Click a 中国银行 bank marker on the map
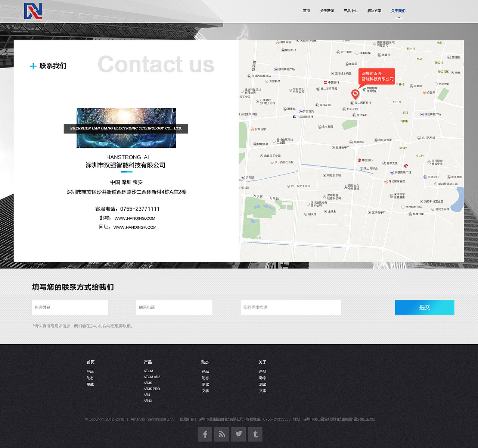478x448 pixels. [325, 82]
